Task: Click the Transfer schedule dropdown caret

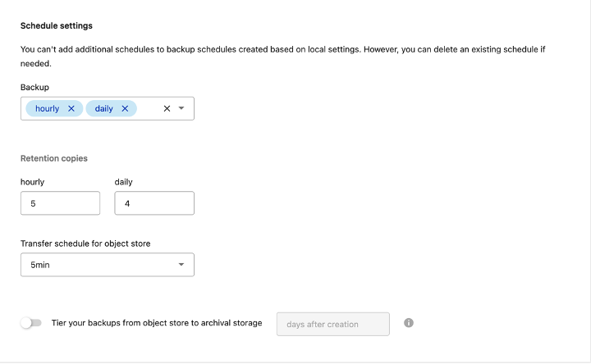Action: pos(181,265)
